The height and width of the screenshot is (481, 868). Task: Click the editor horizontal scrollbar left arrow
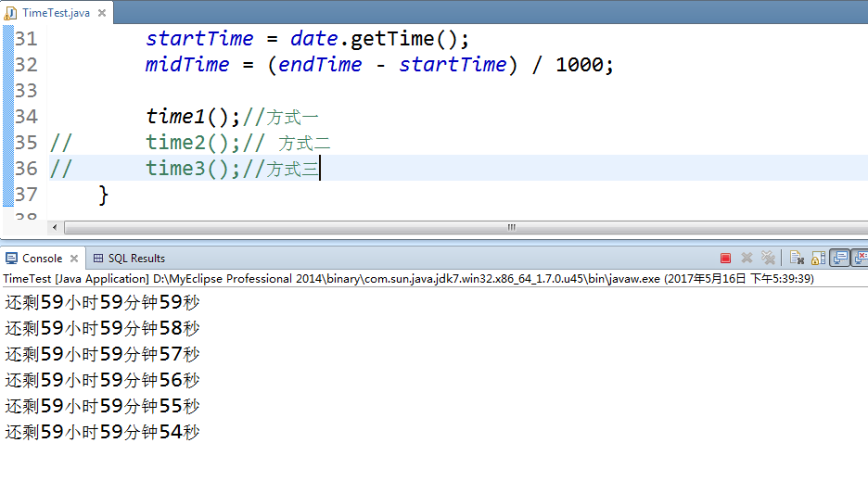point(55,227)
